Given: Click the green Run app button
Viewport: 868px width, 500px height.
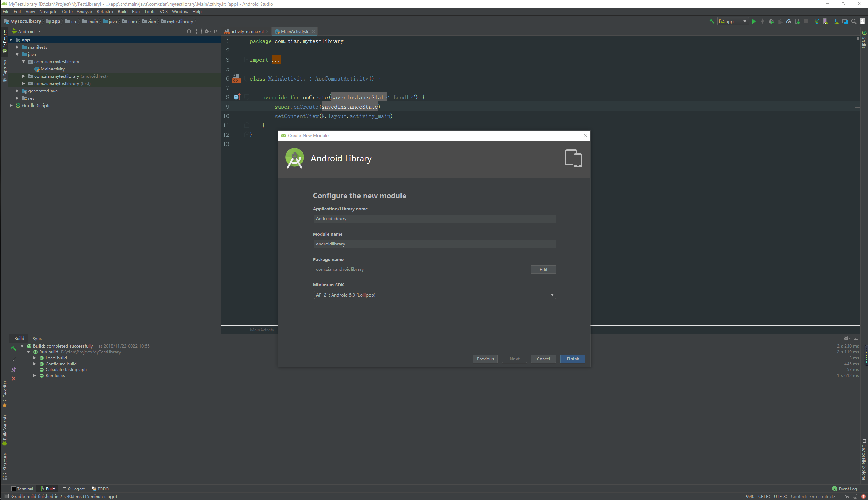Looking at the screenshot, I should point(754,22).
